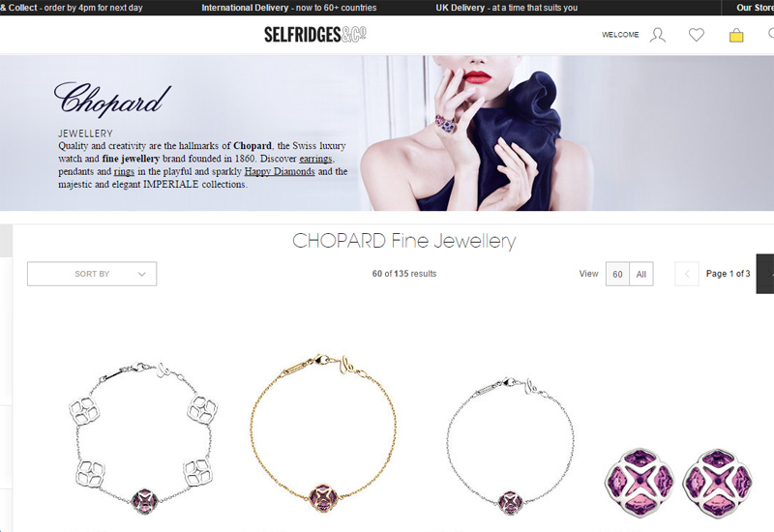This screenshot has height=532, width=774.
Task: Open the wish list heart icon
Action: 697,35
